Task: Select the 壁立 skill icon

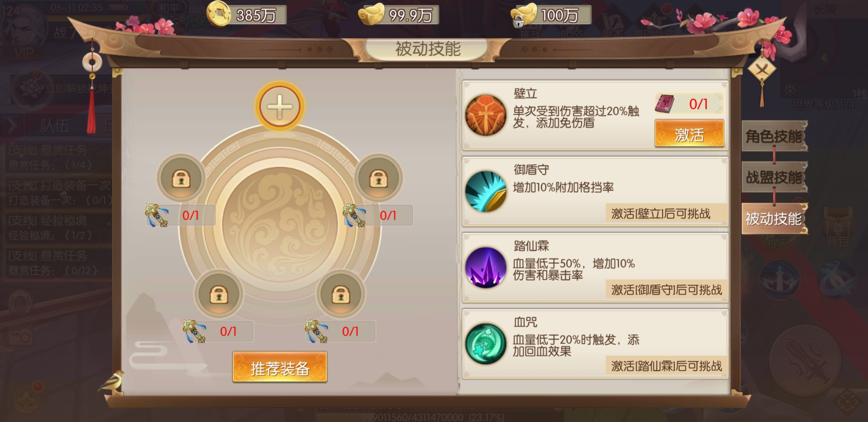Action: 486,115
